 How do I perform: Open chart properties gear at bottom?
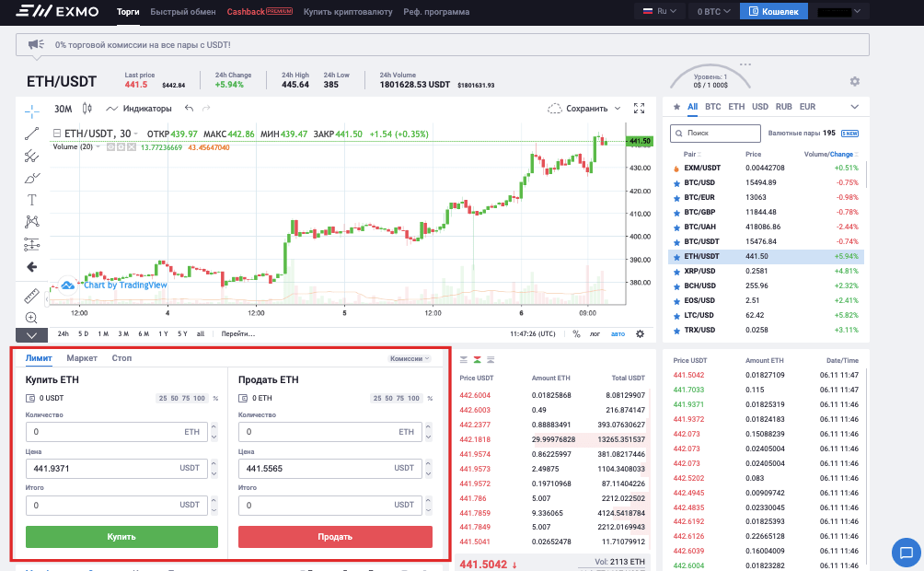(640, 334)
